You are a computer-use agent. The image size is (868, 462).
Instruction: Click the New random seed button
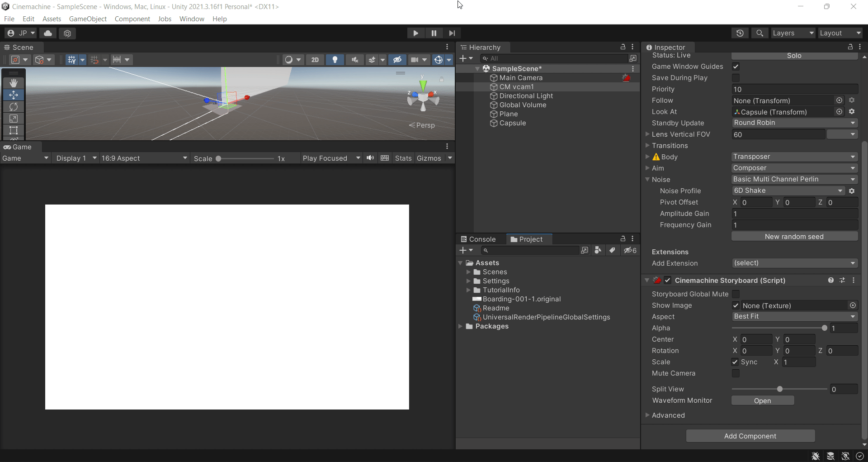[x=794, y=236]
